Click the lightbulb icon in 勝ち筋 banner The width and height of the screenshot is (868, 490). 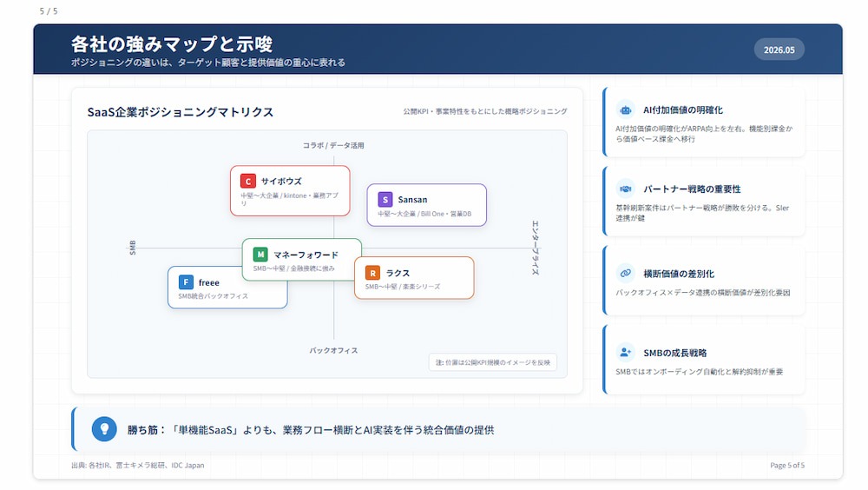104,429
